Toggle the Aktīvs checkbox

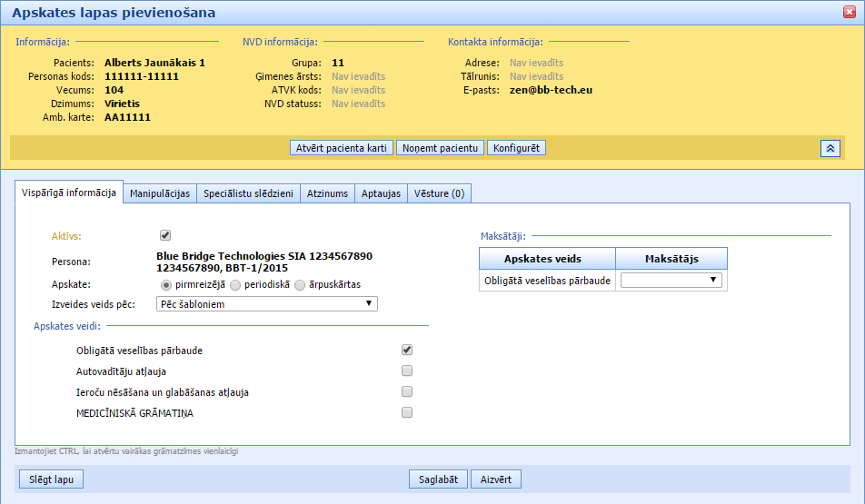tap(165, 235)
